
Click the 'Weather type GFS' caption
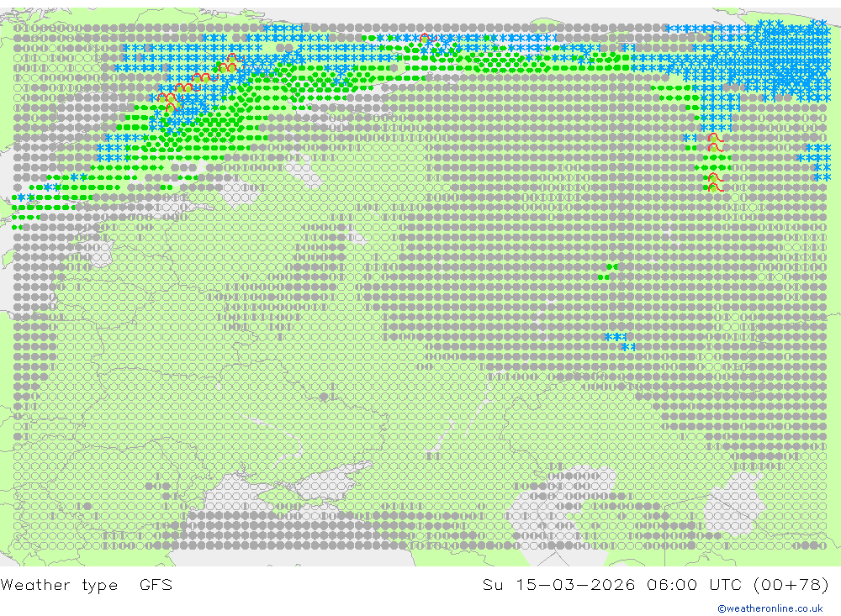tap(87, 584)
